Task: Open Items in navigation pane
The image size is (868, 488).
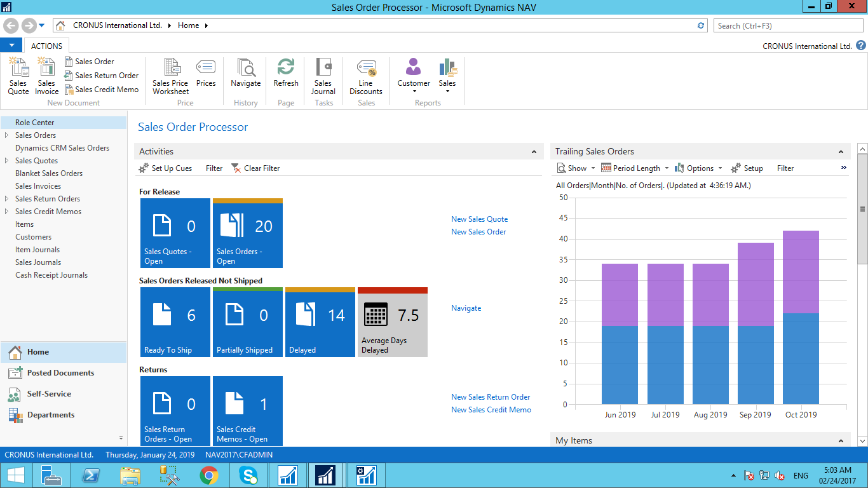Action: tap(25, 224)
